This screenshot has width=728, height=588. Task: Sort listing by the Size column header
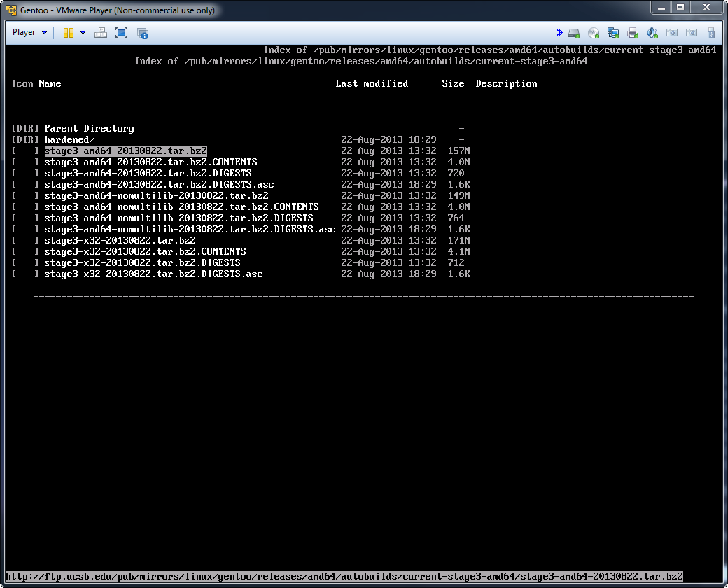[453, 83]
